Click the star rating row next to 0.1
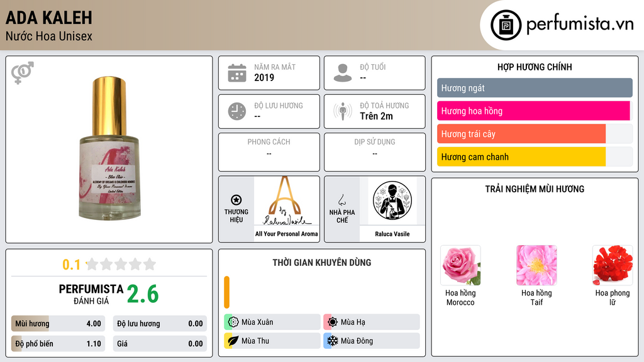 (x=121, y=264)
